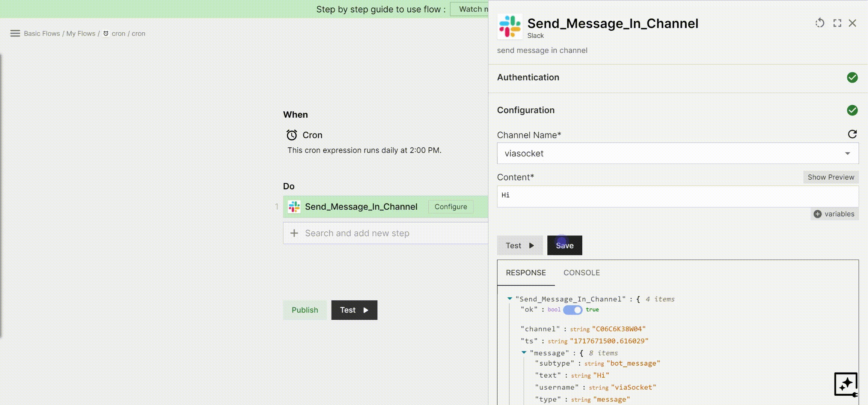Collapse the message JSON node
Image resolution: width=868 pixels, height=405 pixels.
click(524, 352)
